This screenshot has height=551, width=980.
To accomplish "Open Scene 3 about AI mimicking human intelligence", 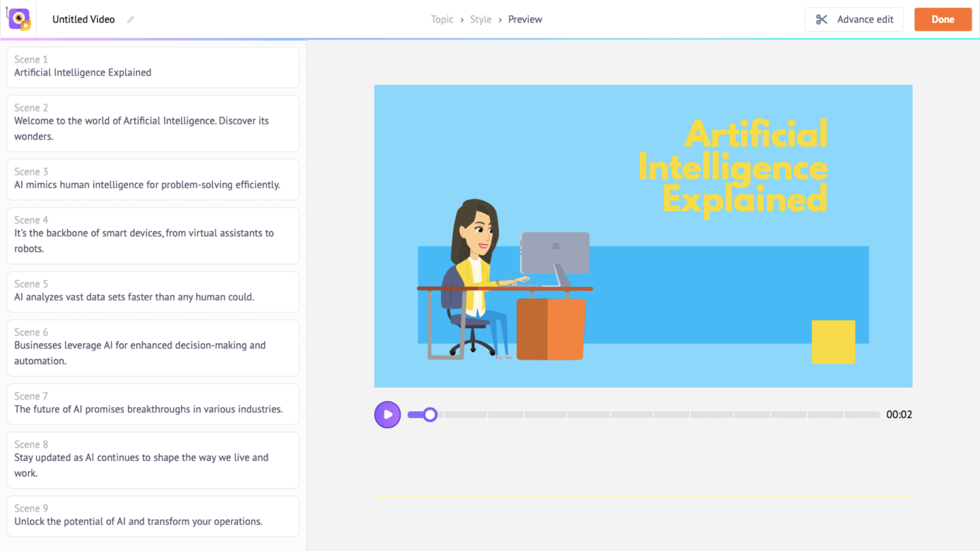I will (x=153, y=179).
